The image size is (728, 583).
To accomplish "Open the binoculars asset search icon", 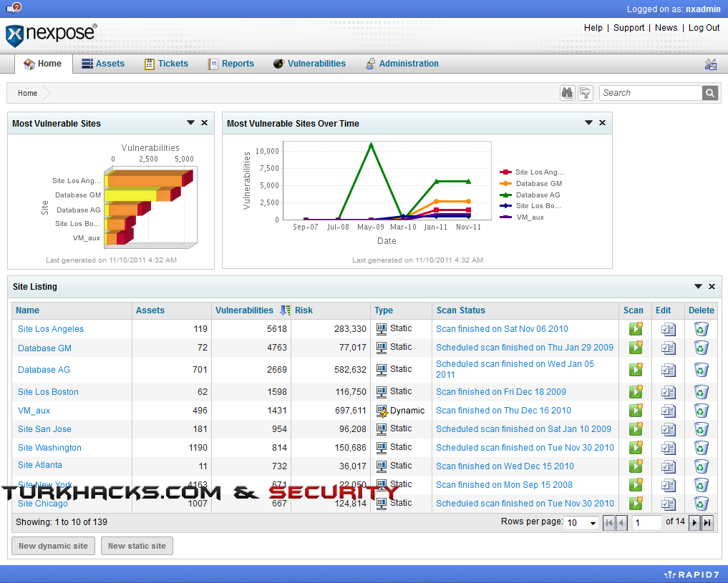I will [x=568, y=93].
